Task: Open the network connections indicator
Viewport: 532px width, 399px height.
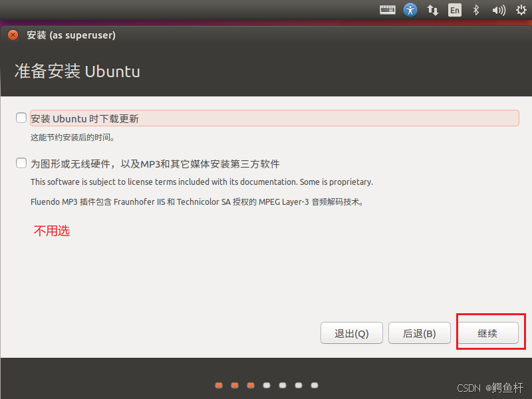Action: coord(433,10)
